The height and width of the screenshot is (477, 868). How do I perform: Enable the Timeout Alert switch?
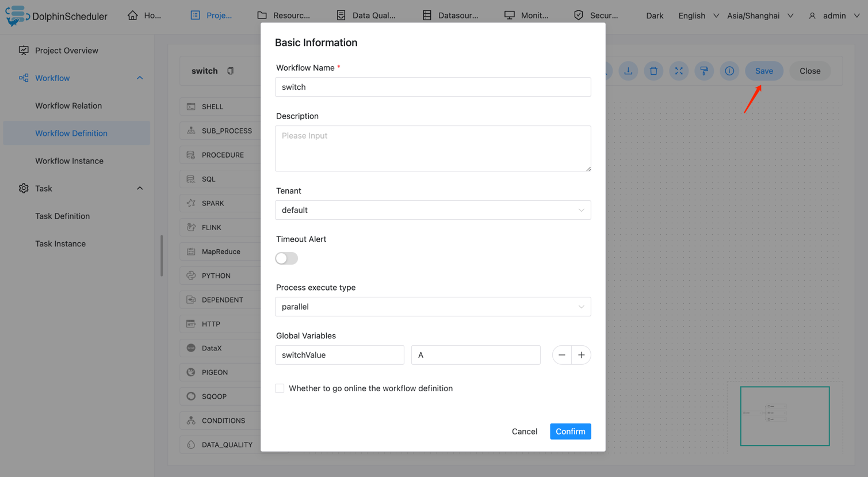pos(286,258)
